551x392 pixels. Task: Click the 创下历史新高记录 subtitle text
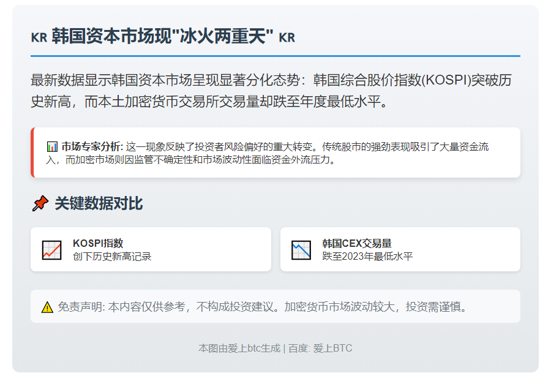[x=112, y=255]
